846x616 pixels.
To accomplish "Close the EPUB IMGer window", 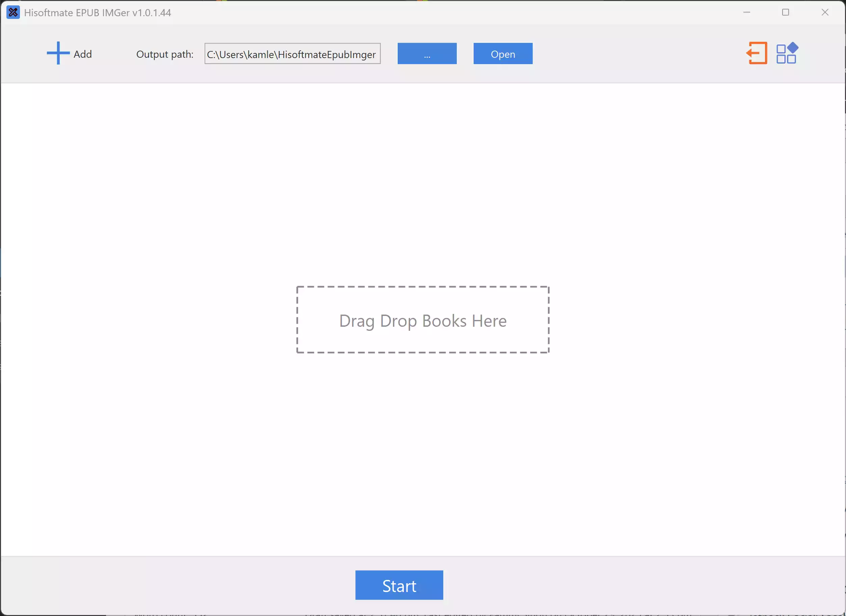I will [x=825, y=13].
